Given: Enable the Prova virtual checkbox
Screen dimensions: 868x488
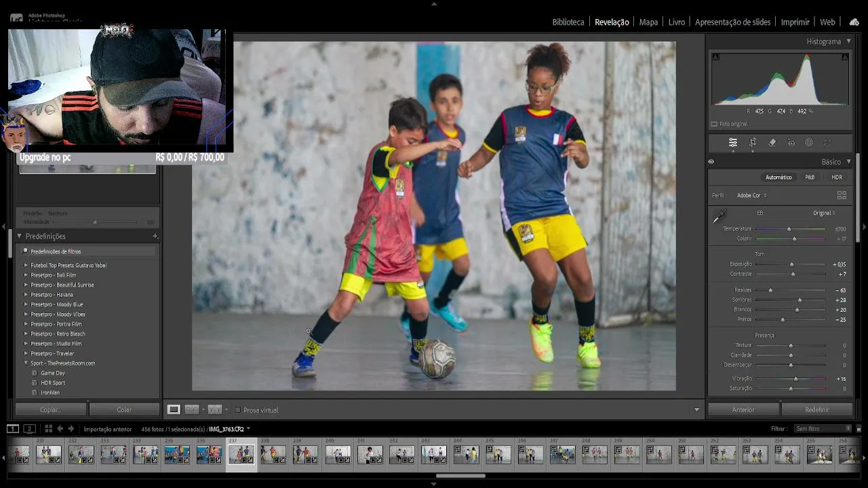Looking at the screenshot, I should 237,410.
